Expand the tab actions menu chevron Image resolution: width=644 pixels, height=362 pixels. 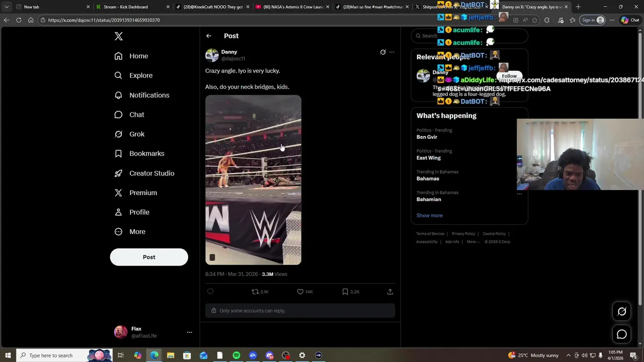pos(6,7)
